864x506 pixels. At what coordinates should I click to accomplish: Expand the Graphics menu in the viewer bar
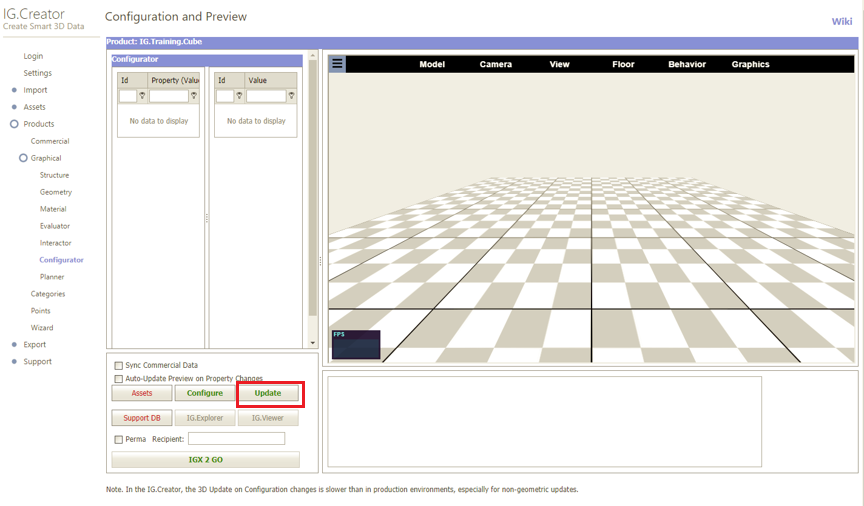(750, 64)
